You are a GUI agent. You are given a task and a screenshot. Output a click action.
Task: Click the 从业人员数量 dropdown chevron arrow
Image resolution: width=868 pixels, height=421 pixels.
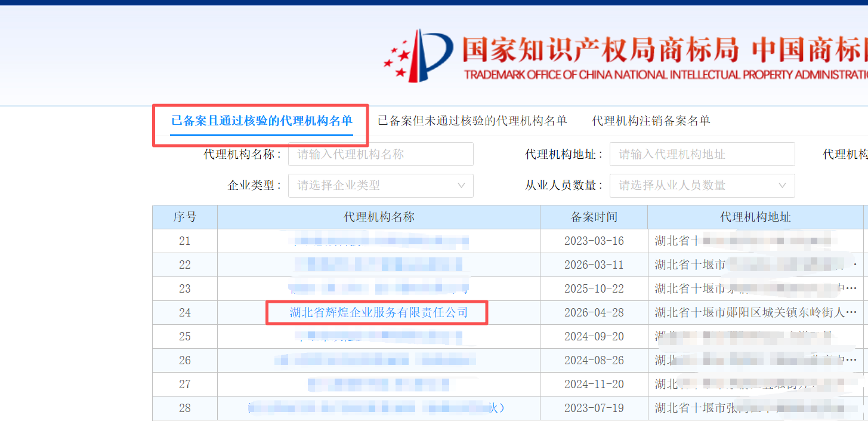[x=783, y=186]
